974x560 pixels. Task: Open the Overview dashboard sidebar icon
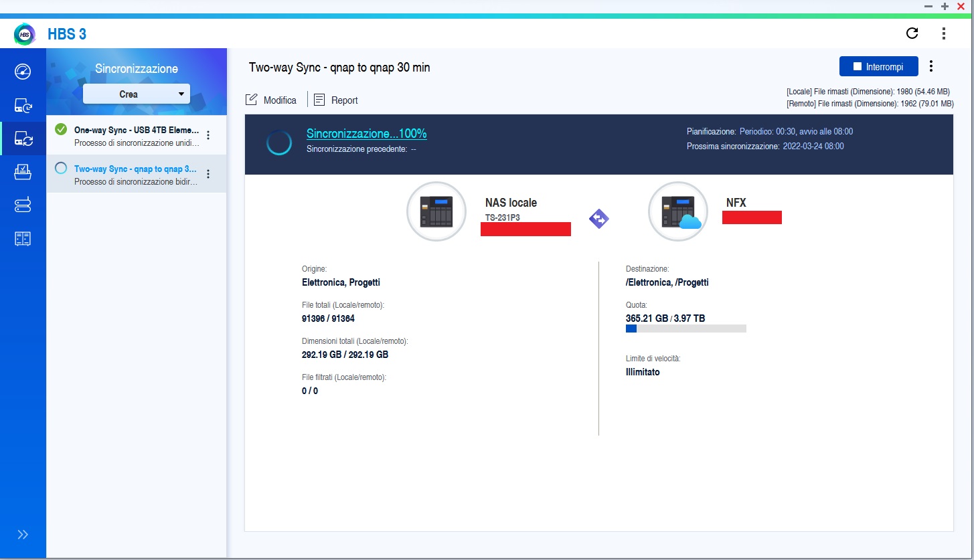pyautogui.click(x=23, y=71)
